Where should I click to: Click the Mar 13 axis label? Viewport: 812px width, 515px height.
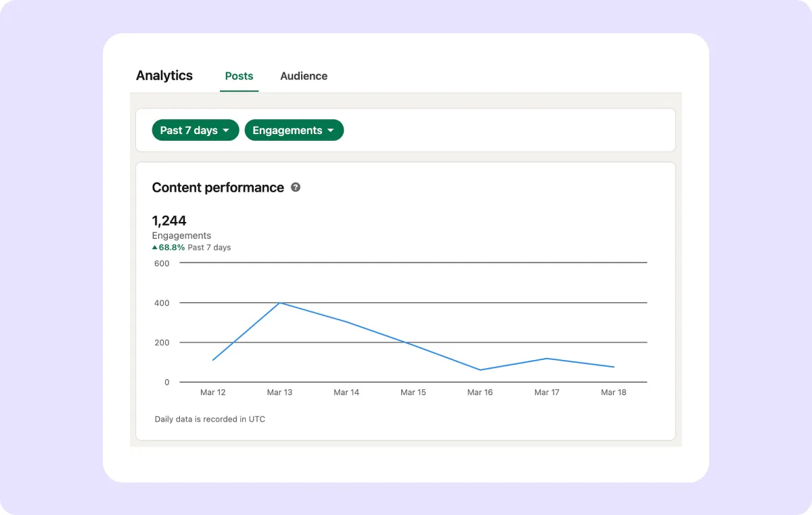pyautogui.click(x=279, y=393)
